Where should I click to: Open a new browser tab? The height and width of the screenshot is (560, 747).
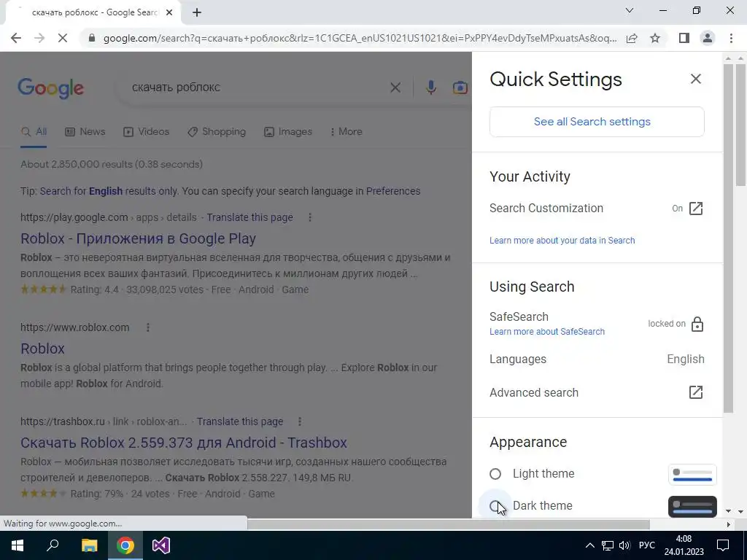coord(197,12)
